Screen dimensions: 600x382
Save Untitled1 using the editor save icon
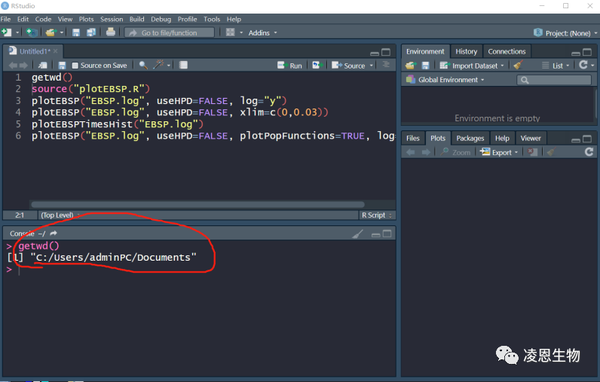click(x=62, y=65)
